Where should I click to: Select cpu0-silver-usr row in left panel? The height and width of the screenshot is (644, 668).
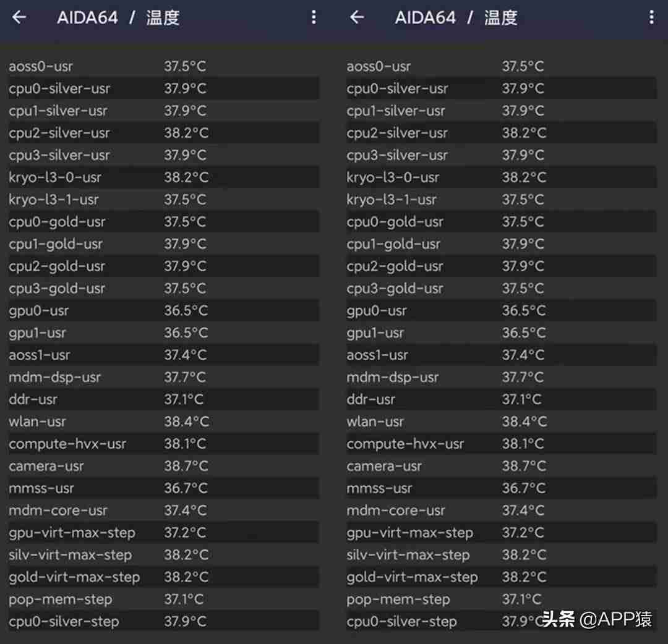pos(163,88)
